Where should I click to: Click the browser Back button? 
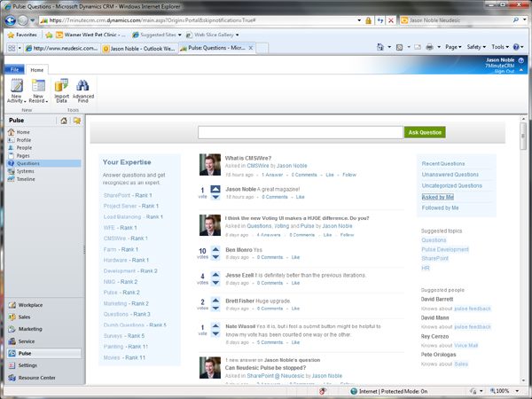coord(10,20)
